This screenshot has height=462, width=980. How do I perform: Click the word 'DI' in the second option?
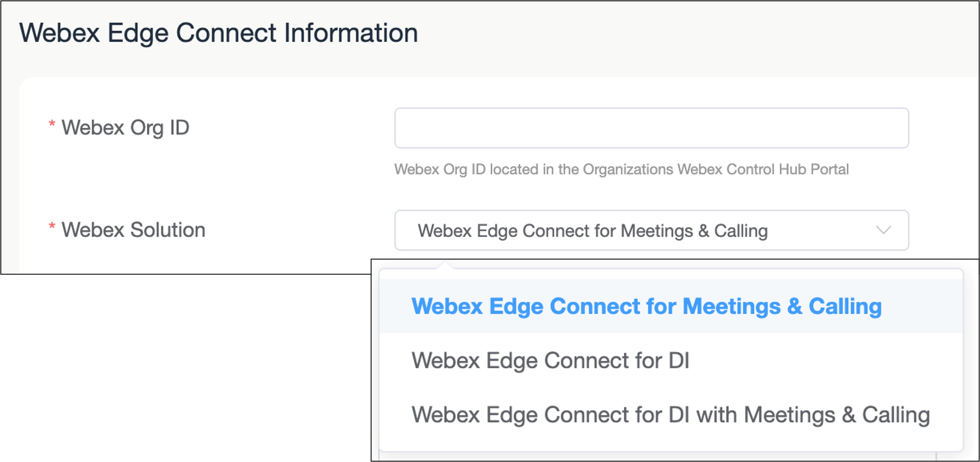679,360
